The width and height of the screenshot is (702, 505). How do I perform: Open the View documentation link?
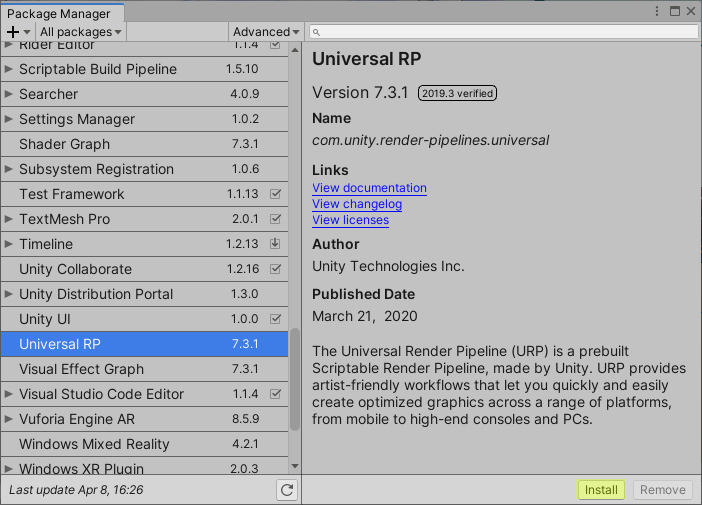pos(369,188)
